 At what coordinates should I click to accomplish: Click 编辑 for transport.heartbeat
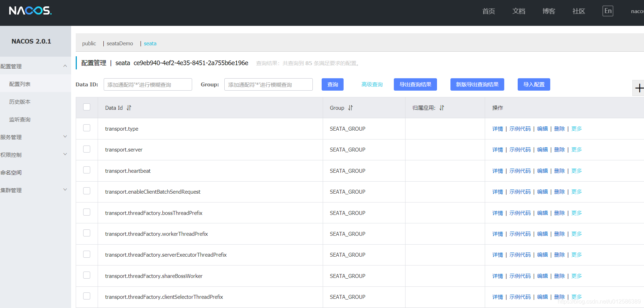(x=542, y=171)
